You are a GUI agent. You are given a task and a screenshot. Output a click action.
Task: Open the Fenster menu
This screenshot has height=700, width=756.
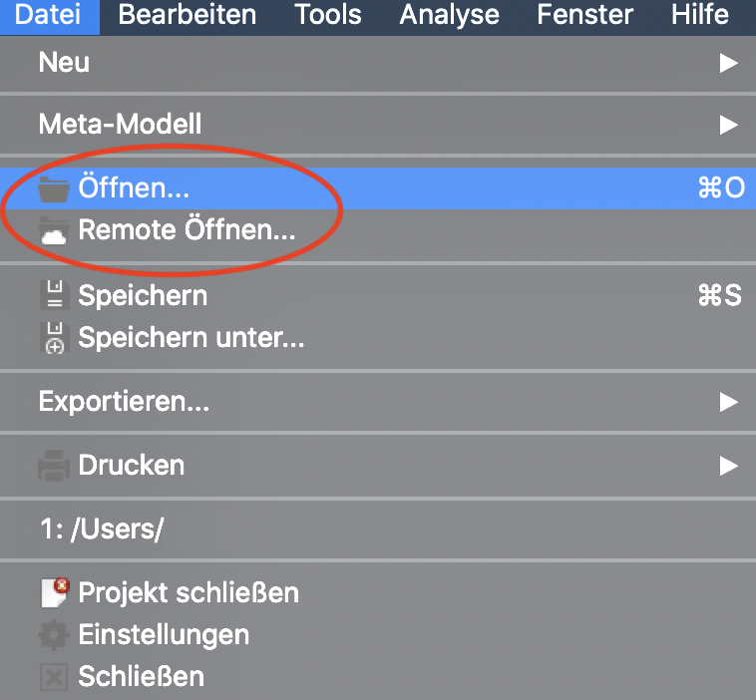tap(584, 15)
